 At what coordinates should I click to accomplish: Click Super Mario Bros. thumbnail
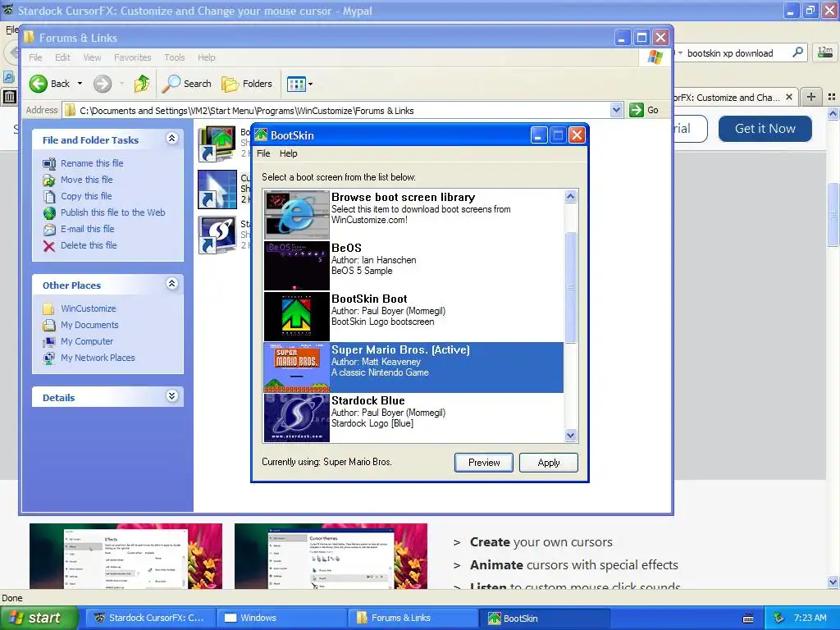tap(296, 367)
